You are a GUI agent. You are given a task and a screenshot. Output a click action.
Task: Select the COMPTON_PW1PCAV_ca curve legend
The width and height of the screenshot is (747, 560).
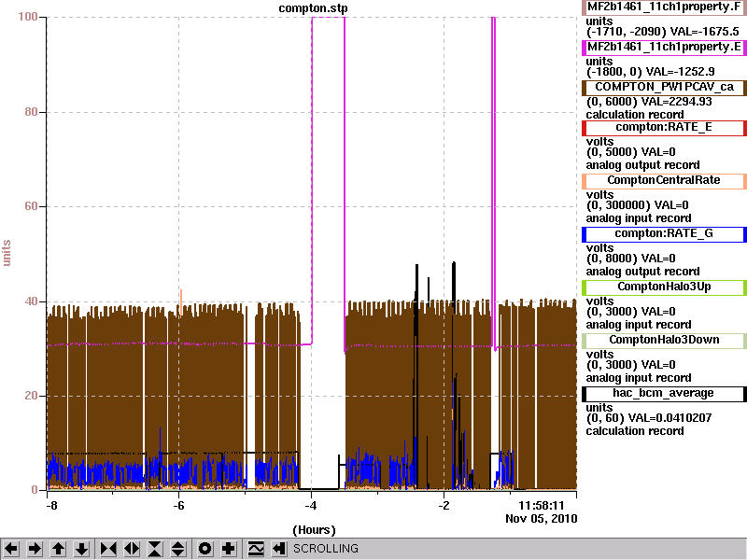664,87
